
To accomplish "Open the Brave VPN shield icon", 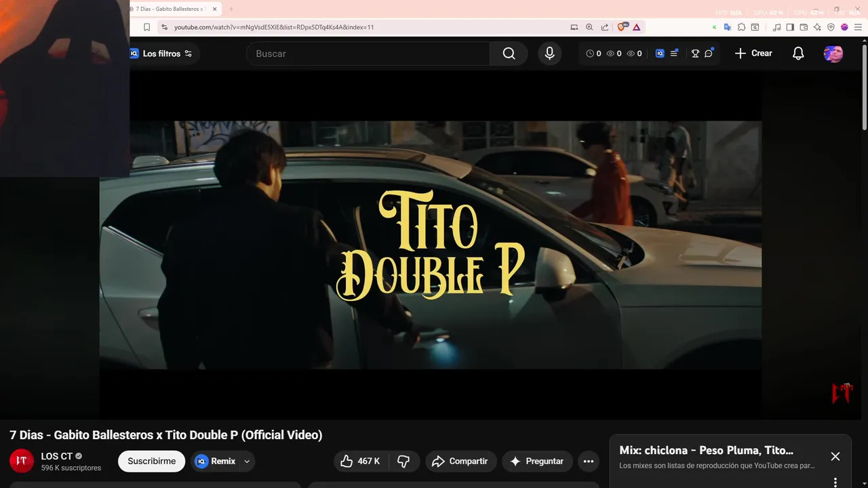I will pyautogui.click(x=831, y=27).
